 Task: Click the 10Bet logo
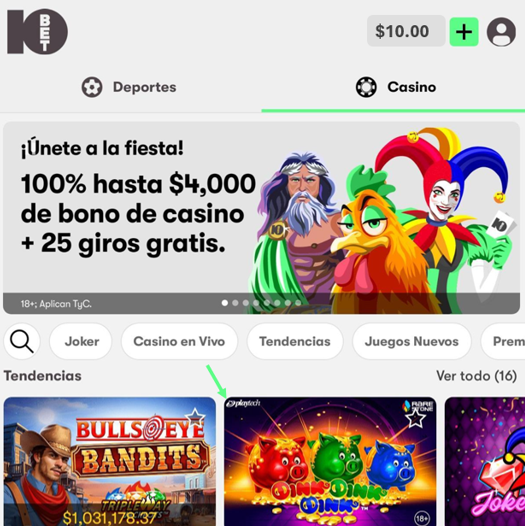coord(37,32)
